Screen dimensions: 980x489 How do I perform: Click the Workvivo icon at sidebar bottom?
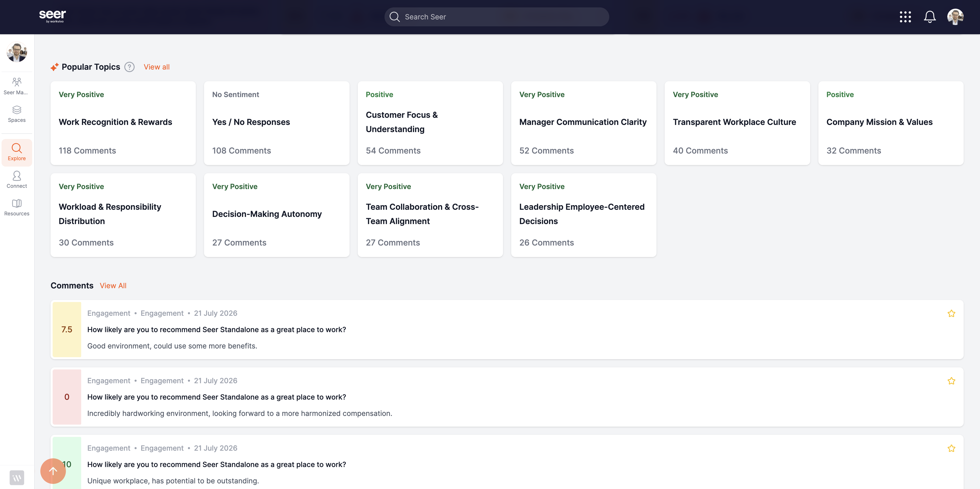(17, 478)
